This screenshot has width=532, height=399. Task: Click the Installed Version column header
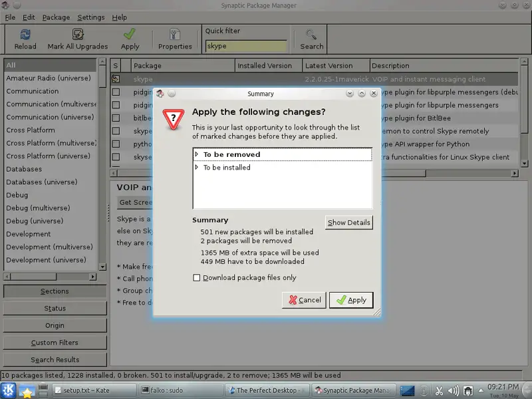269,65
